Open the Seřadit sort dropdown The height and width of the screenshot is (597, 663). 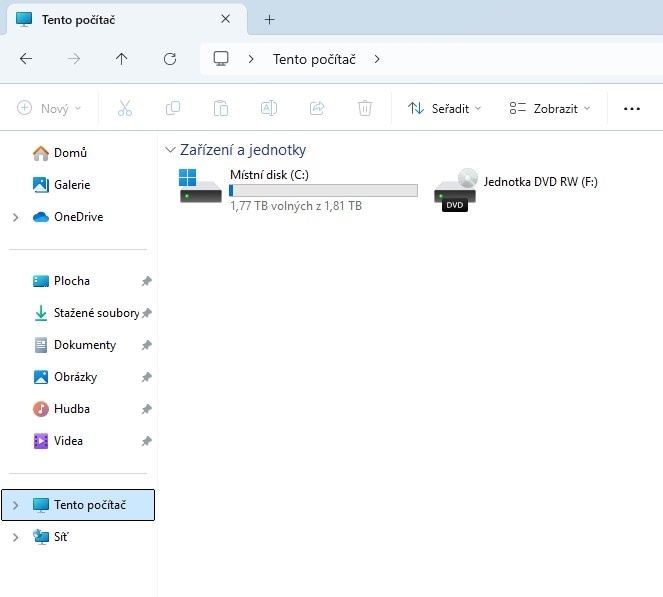[x=445, y=108]
